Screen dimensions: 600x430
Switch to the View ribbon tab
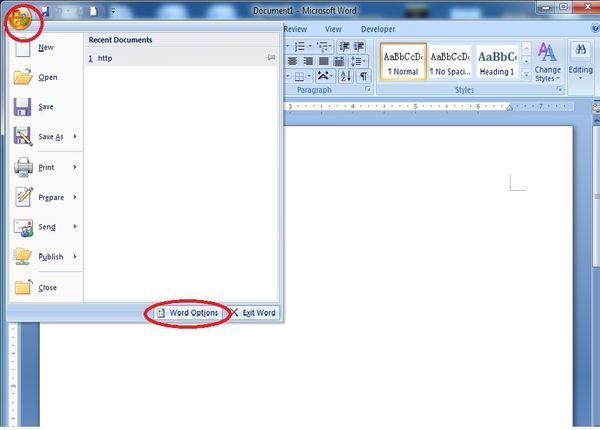tap(333, 30)
